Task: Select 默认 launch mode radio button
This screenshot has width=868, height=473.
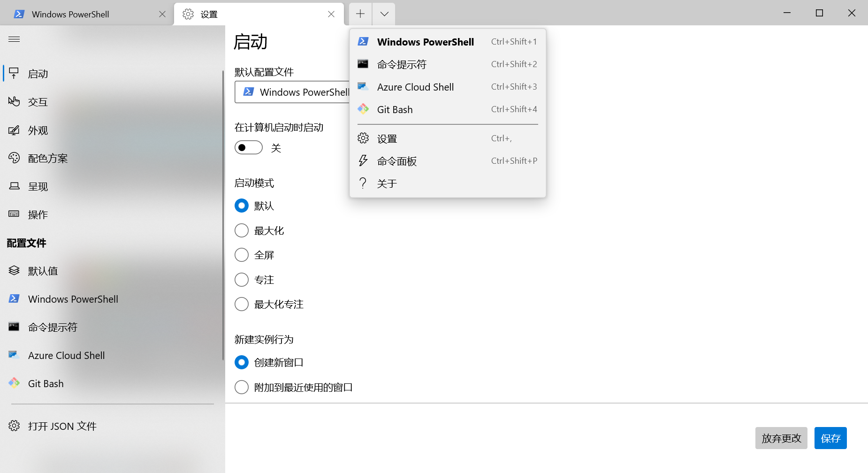Action: (x=242, y=206)
